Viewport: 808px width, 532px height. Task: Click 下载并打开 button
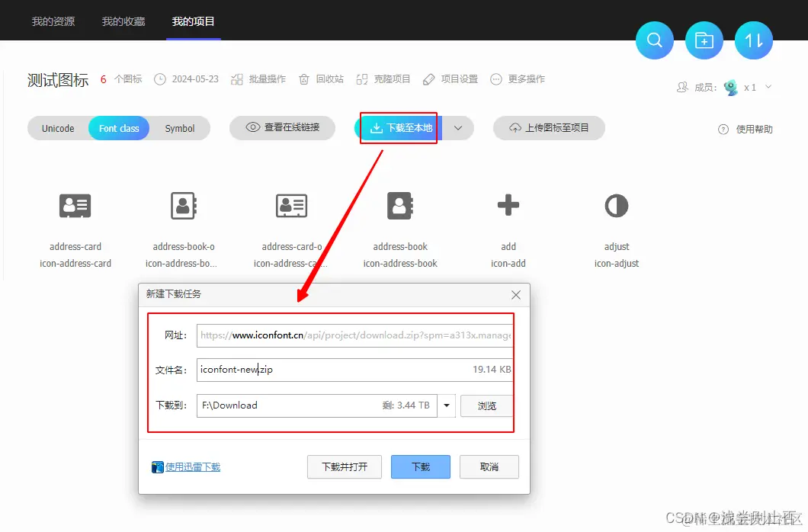345,467
